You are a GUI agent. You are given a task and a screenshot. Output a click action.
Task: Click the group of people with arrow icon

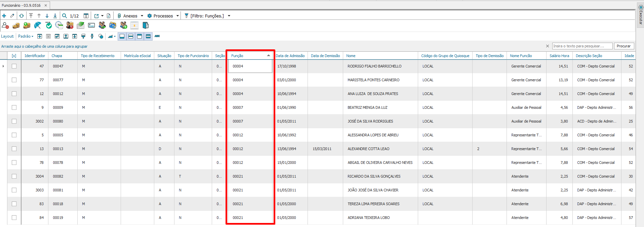pos(102,25)
